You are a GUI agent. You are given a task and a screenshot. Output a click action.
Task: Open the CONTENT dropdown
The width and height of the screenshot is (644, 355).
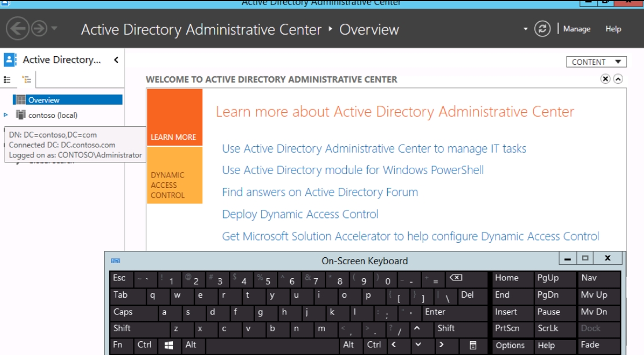pyautogui.click(x=597, y=62)
